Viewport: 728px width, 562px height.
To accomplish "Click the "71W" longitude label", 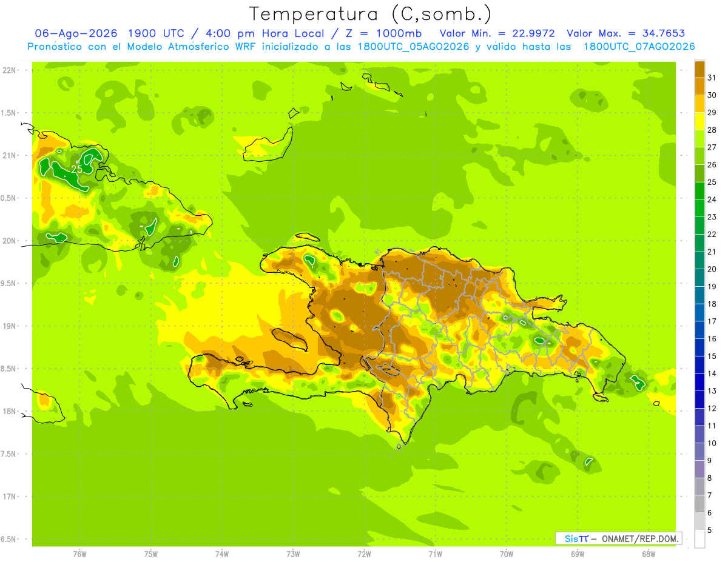I will point(435,554).
